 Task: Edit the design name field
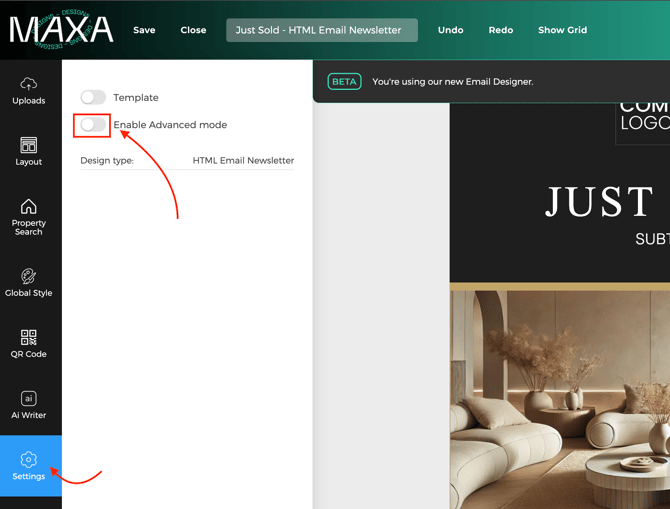click(x=321, y=30)
